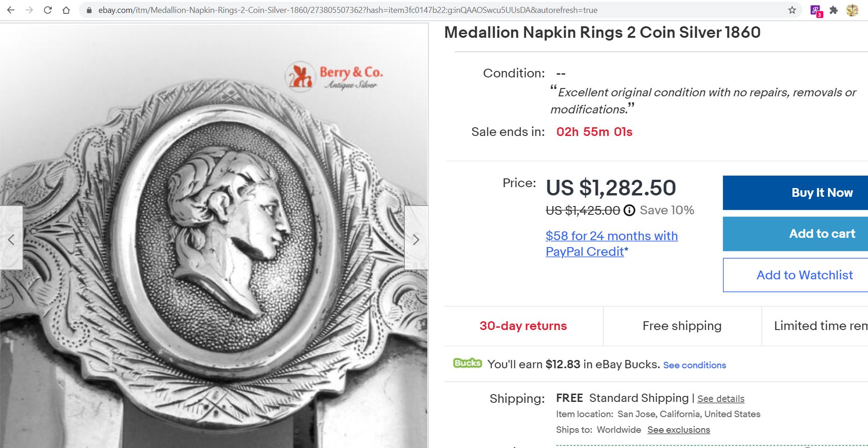This screenshot has width=868, height=448.
Task: Show the next product photo
Action: click(x=416, y=239)
